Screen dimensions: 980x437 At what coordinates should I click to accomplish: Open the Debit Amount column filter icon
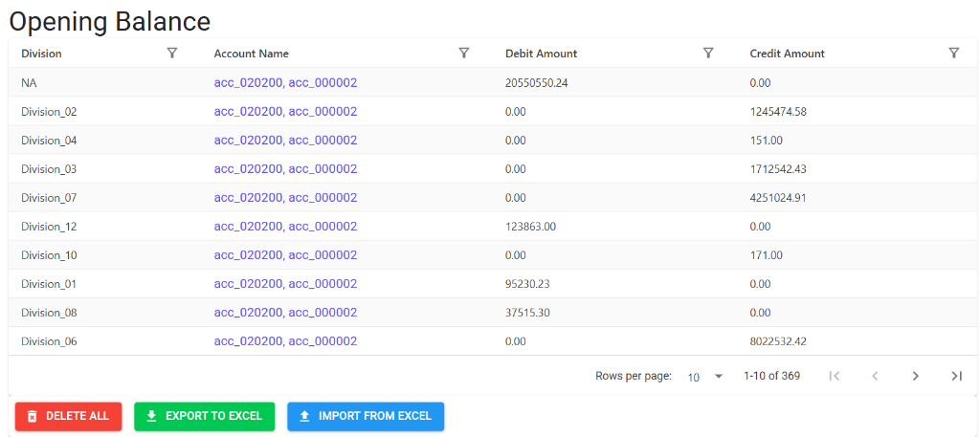pos(708,53)
